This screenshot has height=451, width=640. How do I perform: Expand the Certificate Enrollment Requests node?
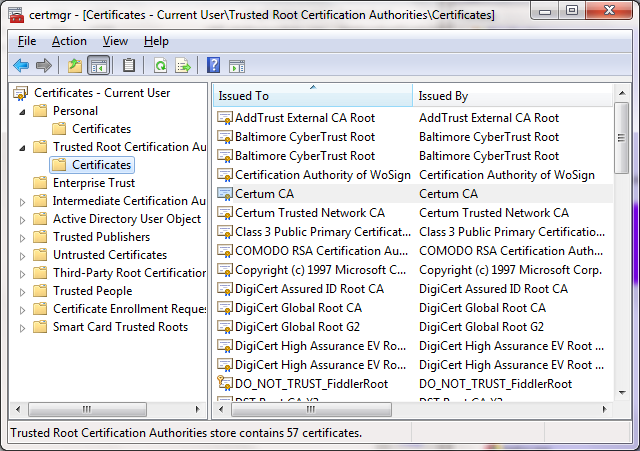coord(22,310)
